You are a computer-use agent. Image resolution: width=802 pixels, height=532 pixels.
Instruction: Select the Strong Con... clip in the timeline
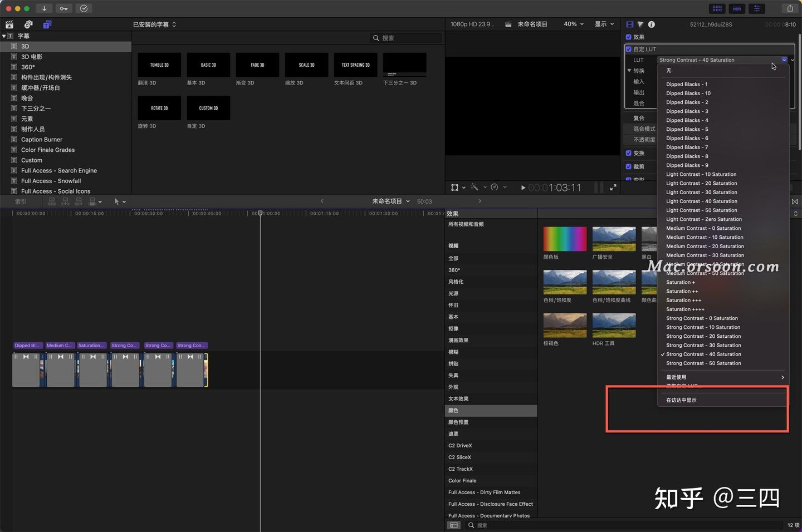pos(191,369)
